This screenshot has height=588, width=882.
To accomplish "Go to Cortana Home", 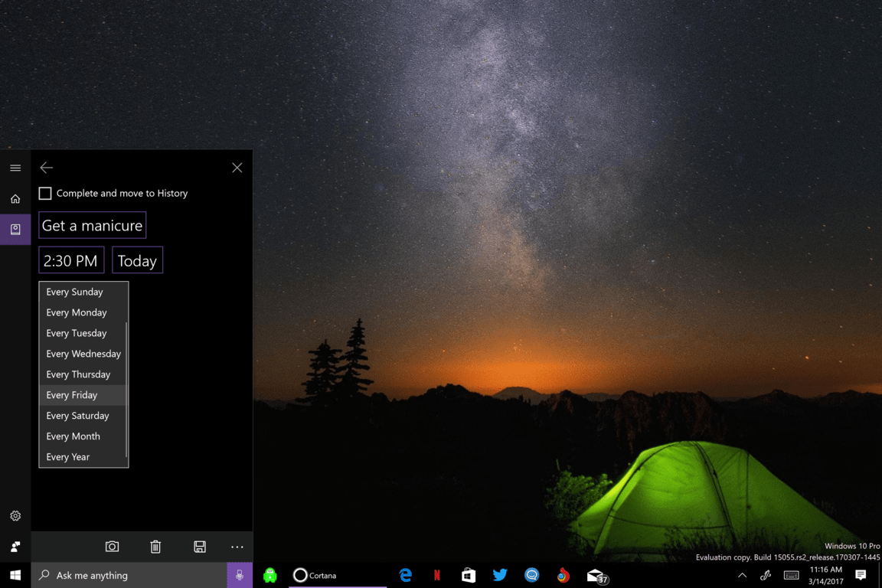I will click(x=15, y=198).
